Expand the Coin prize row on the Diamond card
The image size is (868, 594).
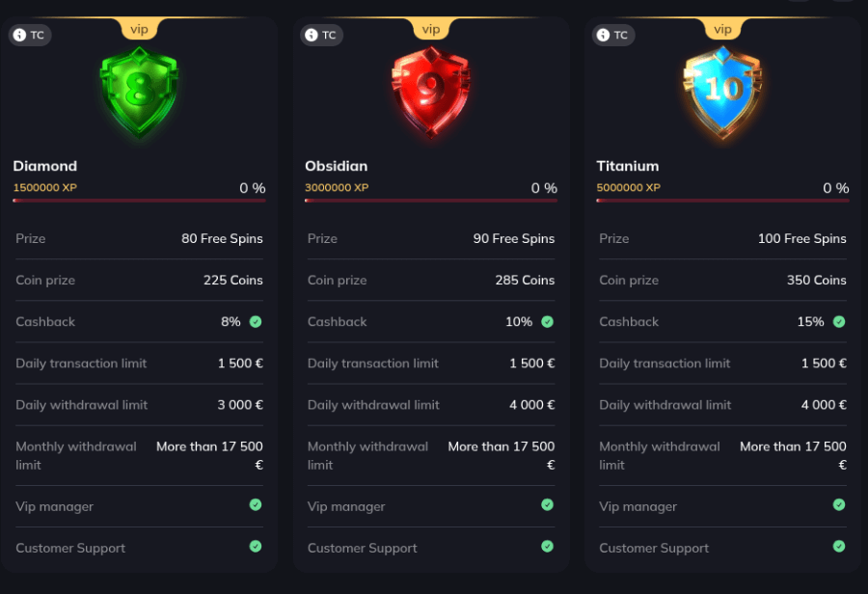pyautogui.click(x=139, y=280)
